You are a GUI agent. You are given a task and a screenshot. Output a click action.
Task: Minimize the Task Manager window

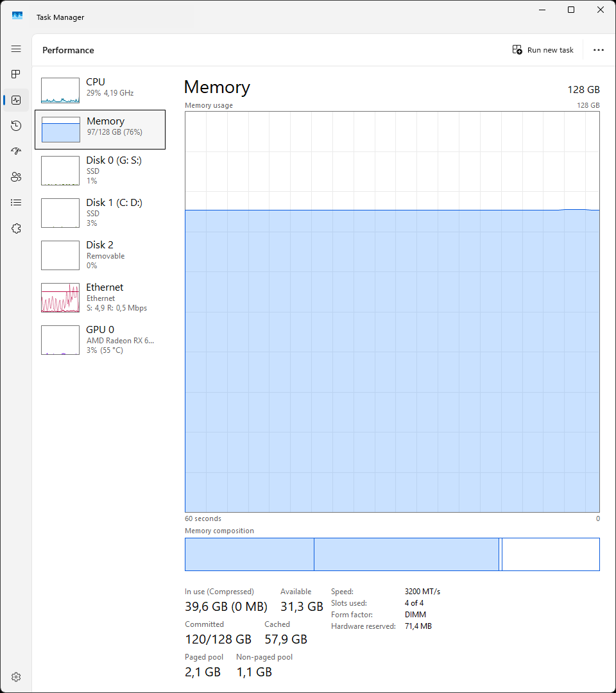point(542,10)
